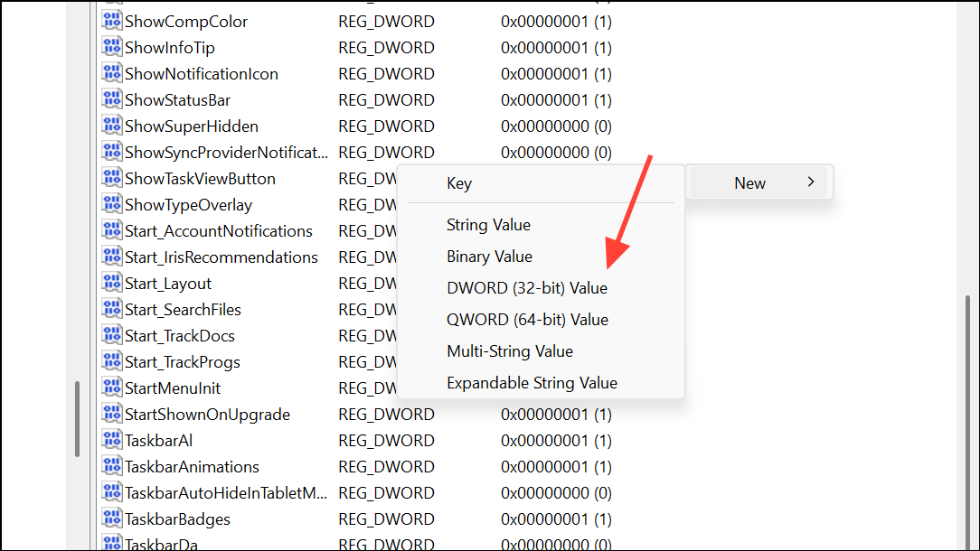This screenshot has height=551, width=980.
Task: Choose Multi-String Value from the menu
Action: [508, 350]
